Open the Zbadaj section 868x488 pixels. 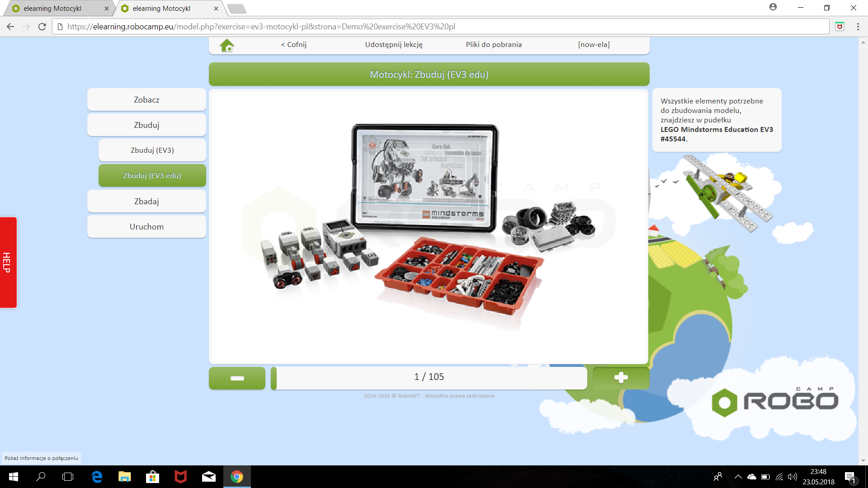coord(146,201)
